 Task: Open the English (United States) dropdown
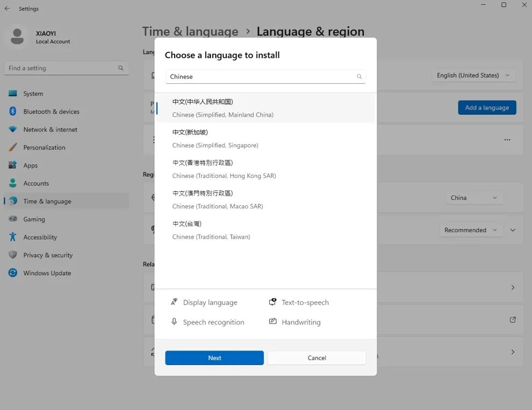point(473,75)
